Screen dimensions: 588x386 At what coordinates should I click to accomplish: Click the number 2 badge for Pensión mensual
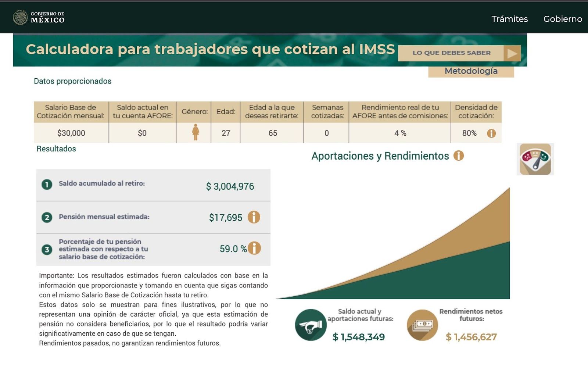[x=47, y=217]
